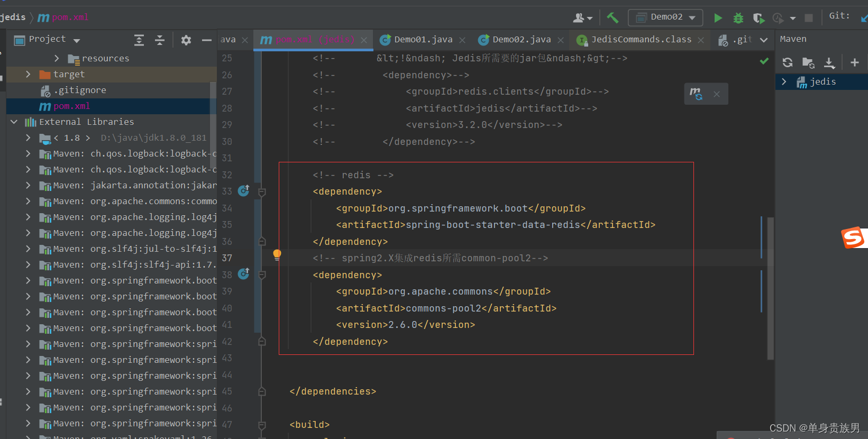Fold the dependency block at line 33
This screenshot has width=868, height=439.
(x=262, y=192)
